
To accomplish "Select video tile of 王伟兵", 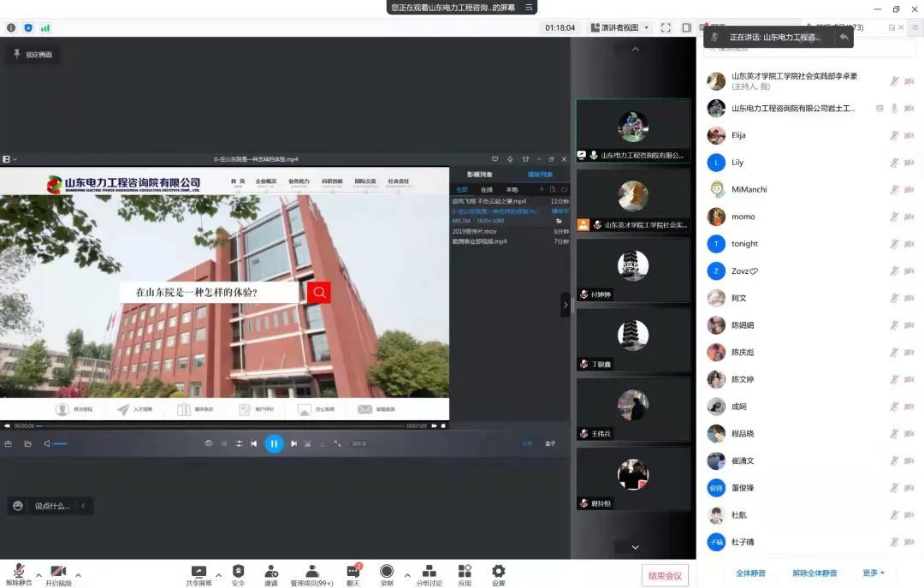I will [633, 409].
